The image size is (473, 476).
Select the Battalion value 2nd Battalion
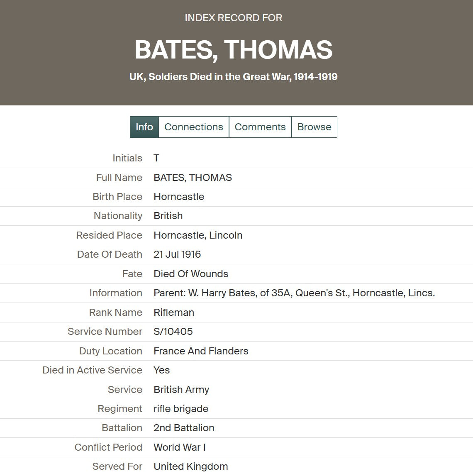pyautogui.click(x=184, y=428)
